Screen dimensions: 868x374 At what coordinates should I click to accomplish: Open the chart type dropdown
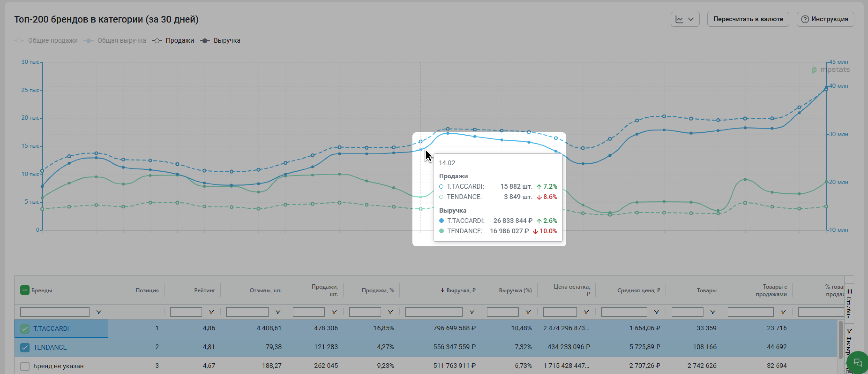point(685,19)
